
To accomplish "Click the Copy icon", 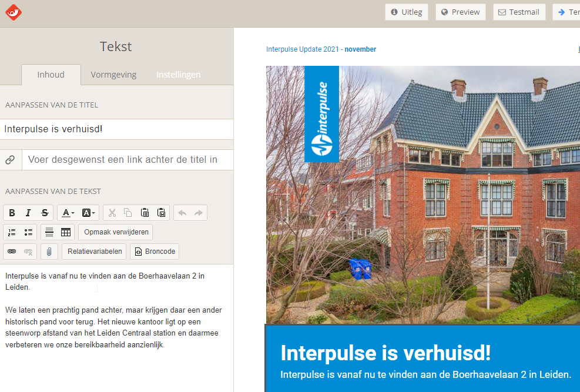I will pyautogui.click(x=128, y=213).
